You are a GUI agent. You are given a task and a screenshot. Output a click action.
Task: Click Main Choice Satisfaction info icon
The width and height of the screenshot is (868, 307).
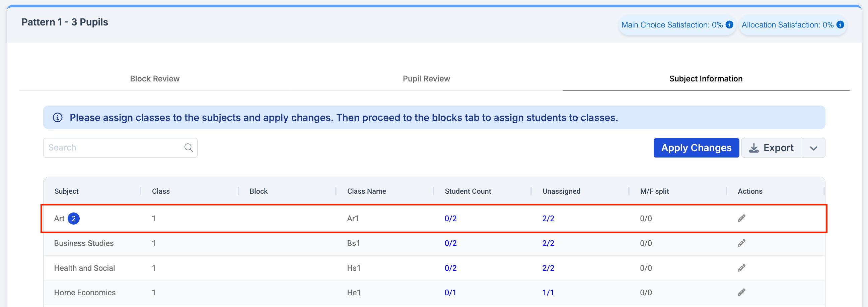pos(729,24)
